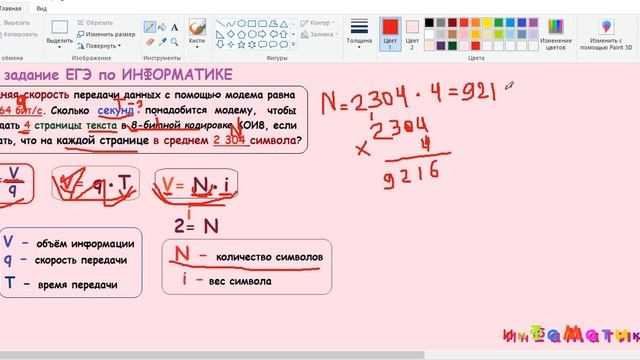Pick the dark red color swatch

pyautogui.click(x=452, y=23)
